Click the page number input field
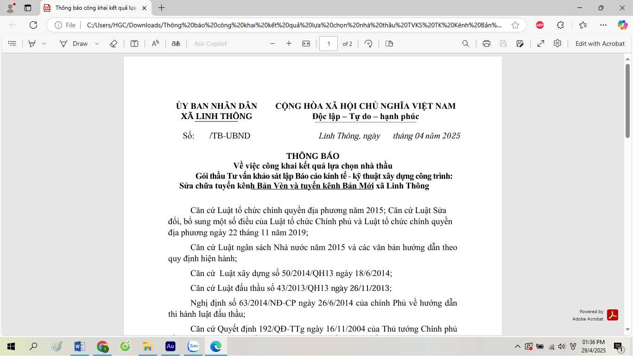The image size is (633, 364). pyautogui.click(x=329, y=44)
